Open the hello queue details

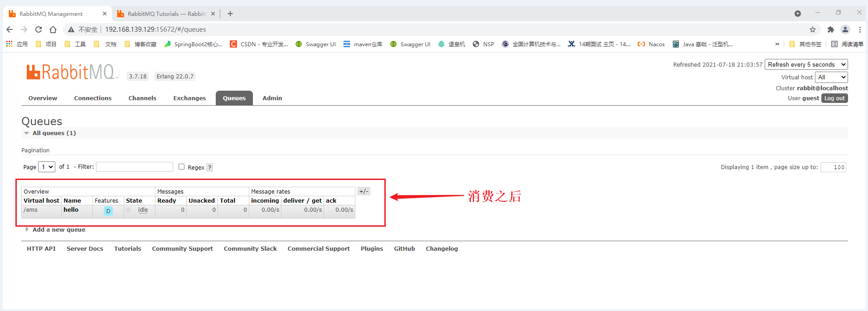point(71,209)
